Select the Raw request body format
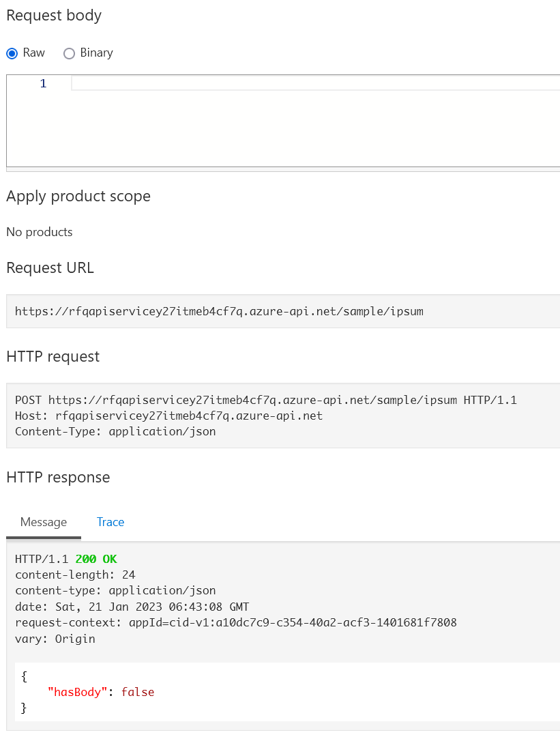This screenshot has height=739, width=560. 12,53
